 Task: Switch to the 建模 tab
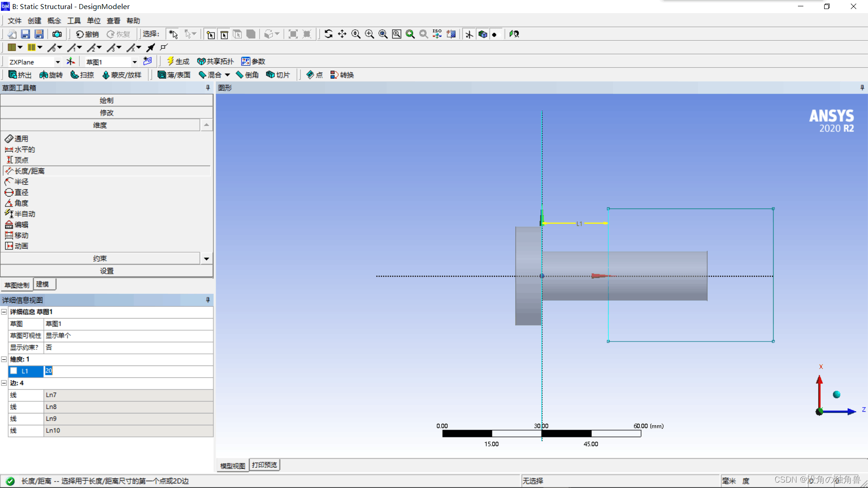(x=43, y=284)
